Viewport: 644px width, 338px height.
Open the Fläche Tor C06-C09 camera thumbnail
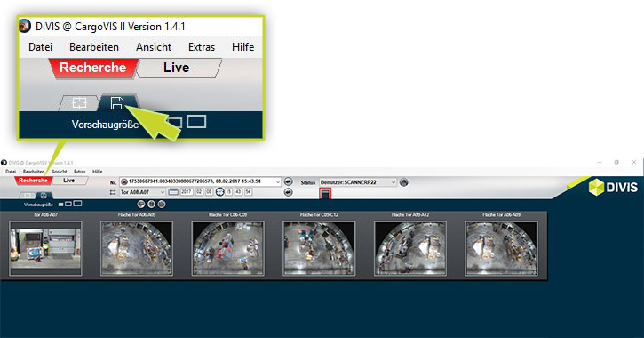tap(228, 248)
